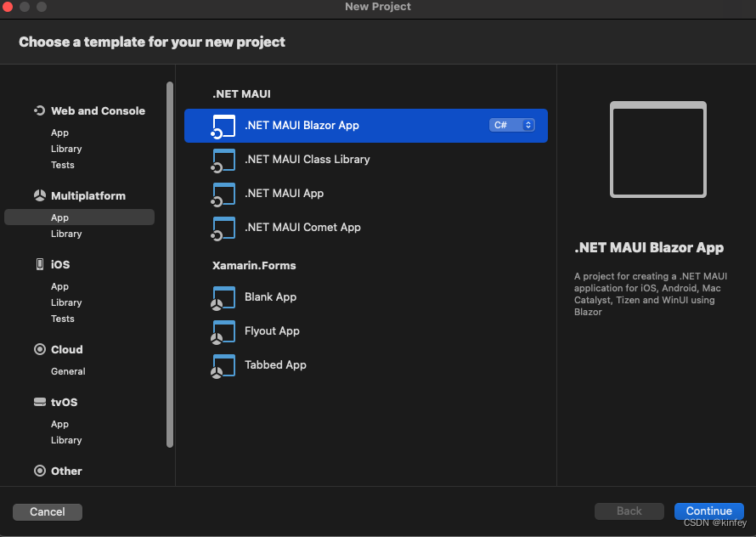756x542 pixels.
Task: Click the Web and Console category icon
Action: [39, 110]
